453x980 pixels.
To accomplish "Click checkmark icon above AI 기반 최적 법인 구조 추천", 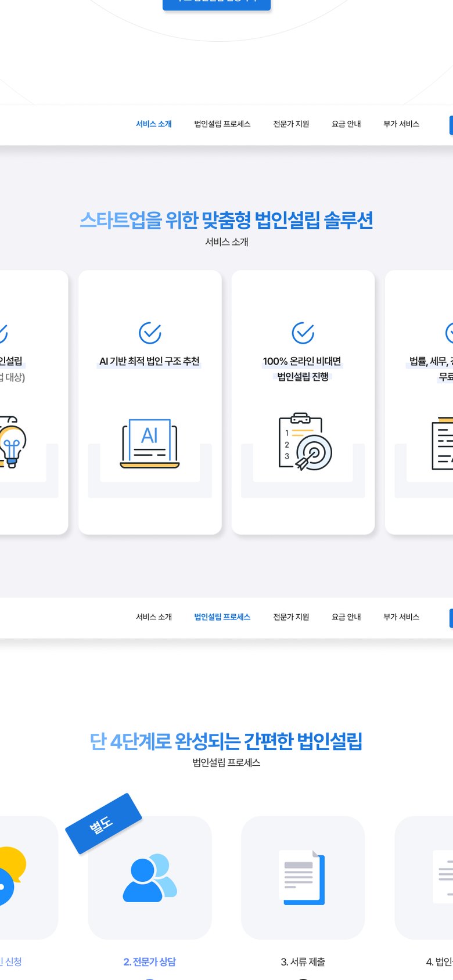I will pos(150,333).
